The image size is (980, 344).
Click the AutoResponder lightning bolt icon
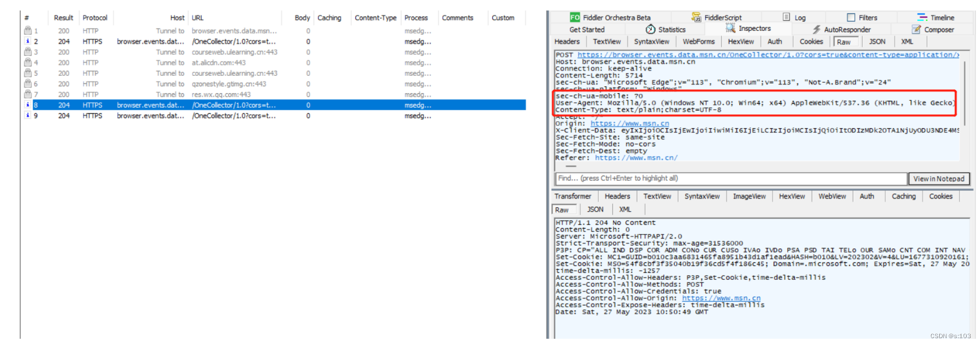click(x=817, y=30)
